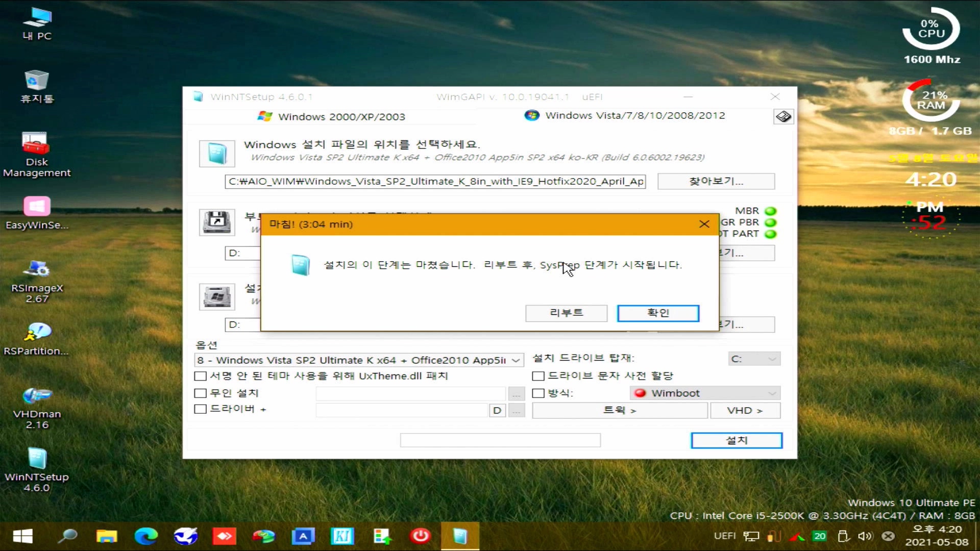Open the RSPartition desktop icon
The width and height of the screenshot is (980, 551).
pos(36,333)
